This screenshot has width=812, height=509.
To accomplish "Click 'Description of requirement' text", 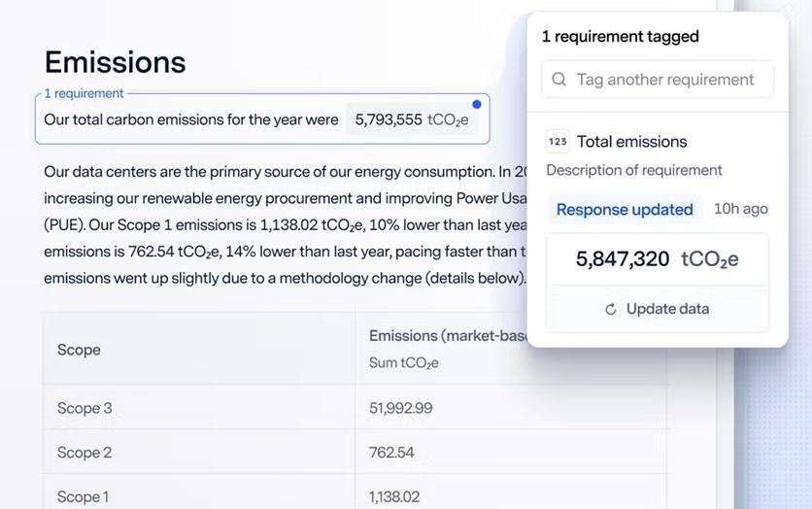I will (x=633, y=170).
